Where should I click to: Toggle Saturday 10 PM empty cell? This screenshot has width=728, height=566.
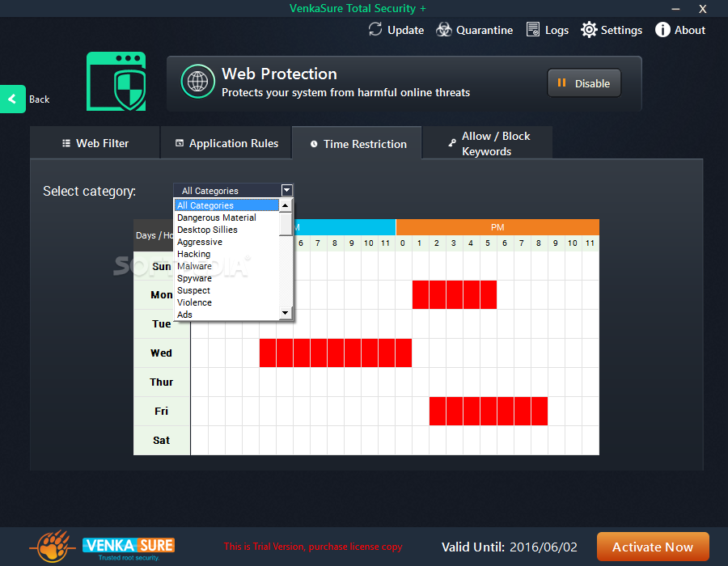tap(574, 441)
